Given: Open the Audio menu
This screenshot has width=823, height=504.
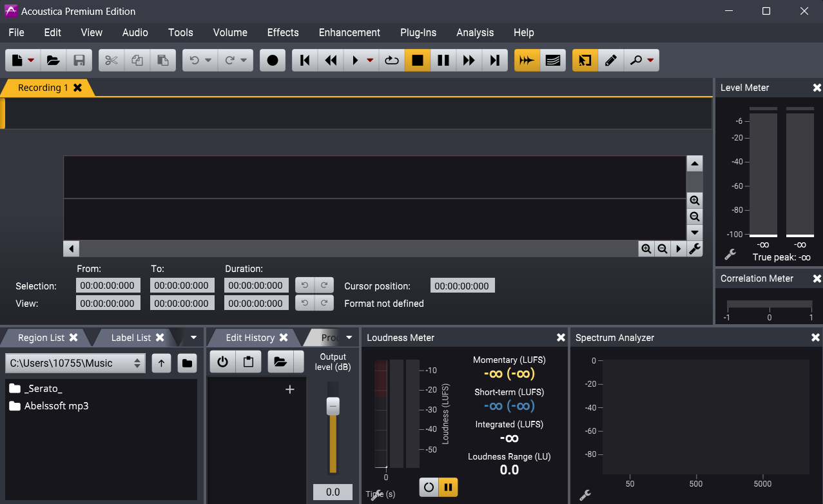Looking at the screenshot, I should (135, 32).
